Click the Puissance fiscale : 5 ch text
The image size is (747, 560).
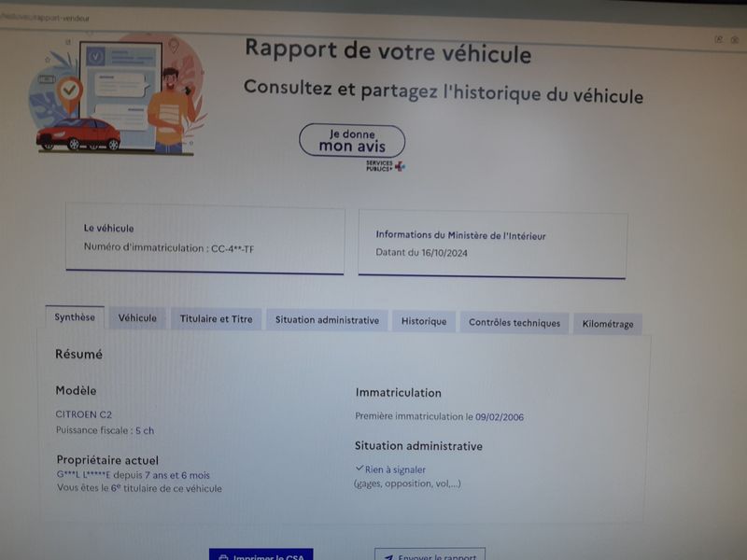(x=105, y=430)
